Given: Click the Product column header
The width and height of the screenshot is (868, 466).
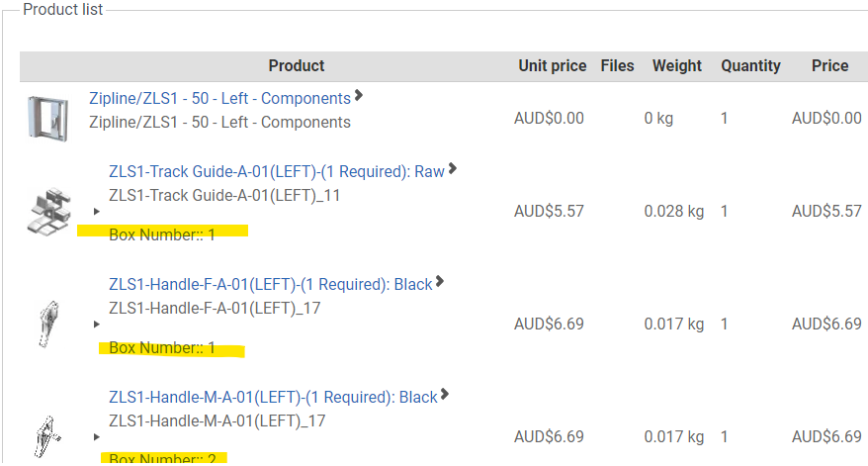Looking at the screenshot, I should coord(297,65).
